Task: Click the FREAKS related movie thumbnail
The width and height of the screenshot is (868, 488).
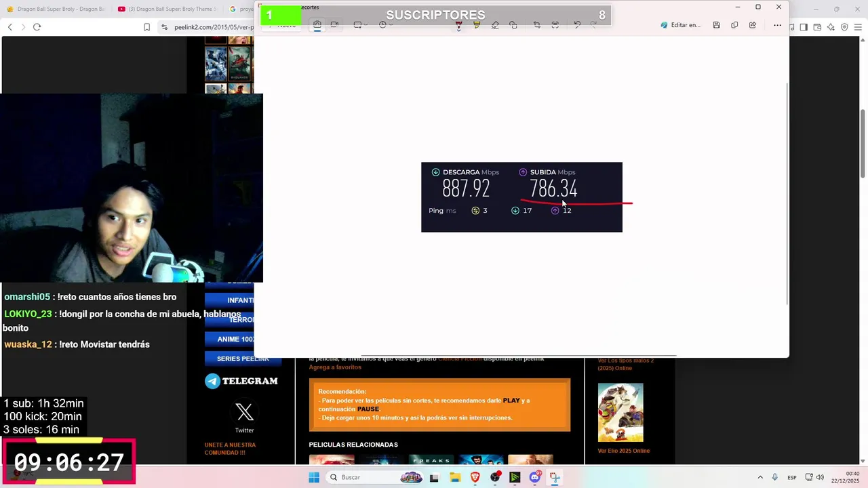Action: 431,460
